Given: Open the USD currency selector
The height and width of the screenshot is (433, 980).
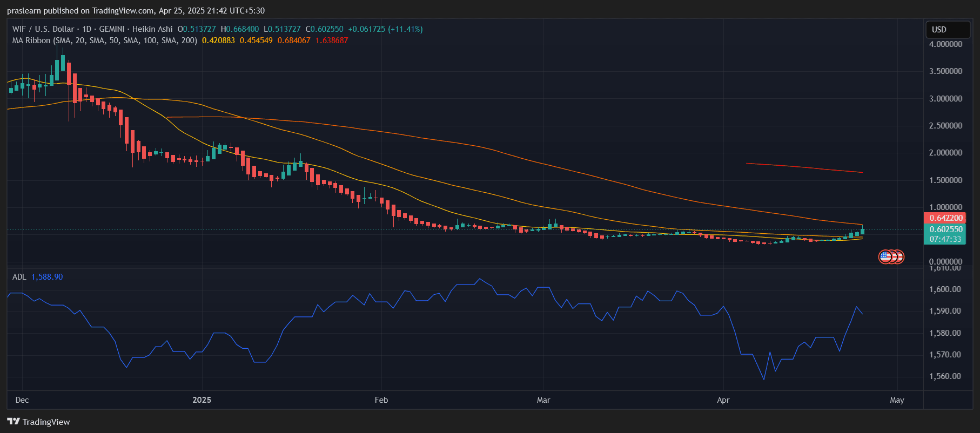Looking at the screenshot, I should click(x=948, y=30).
